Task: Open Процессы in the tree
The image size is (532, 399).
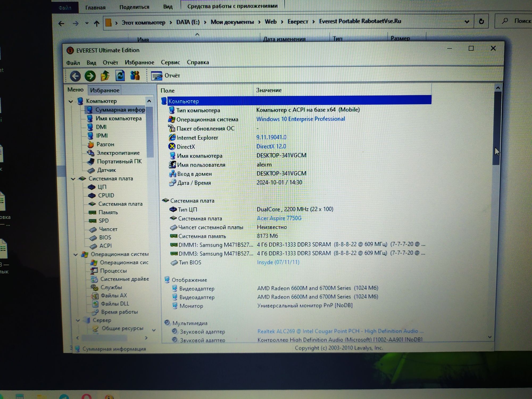Action: [113, 271]
